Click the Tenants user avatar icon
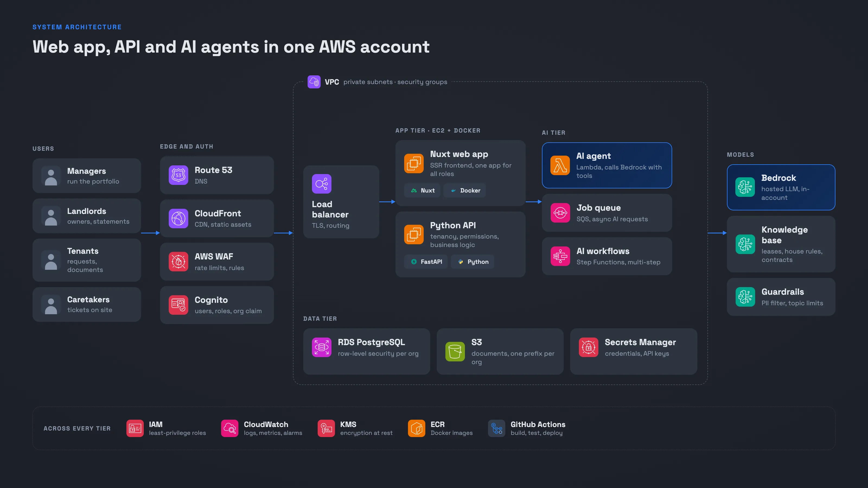 pos(51,260)
